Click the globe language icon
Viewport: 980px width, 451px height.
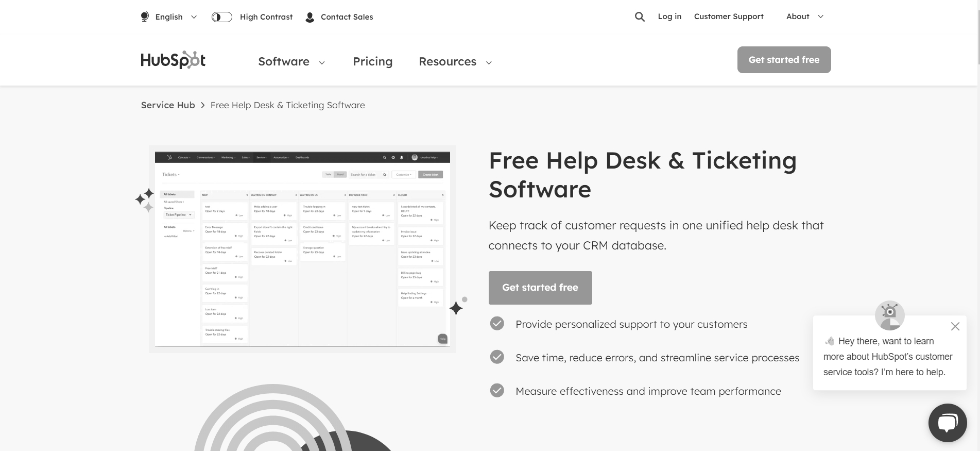[x=145, y=17]
